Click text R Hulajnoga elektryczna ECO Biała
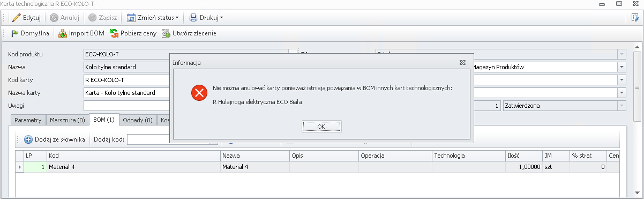 (x=257, y=102)
